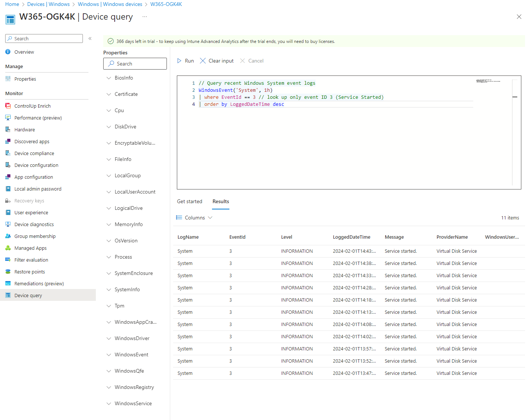Click the left menu Search field
Viewport: 528px width, 420px height.
tap(44, 38)
